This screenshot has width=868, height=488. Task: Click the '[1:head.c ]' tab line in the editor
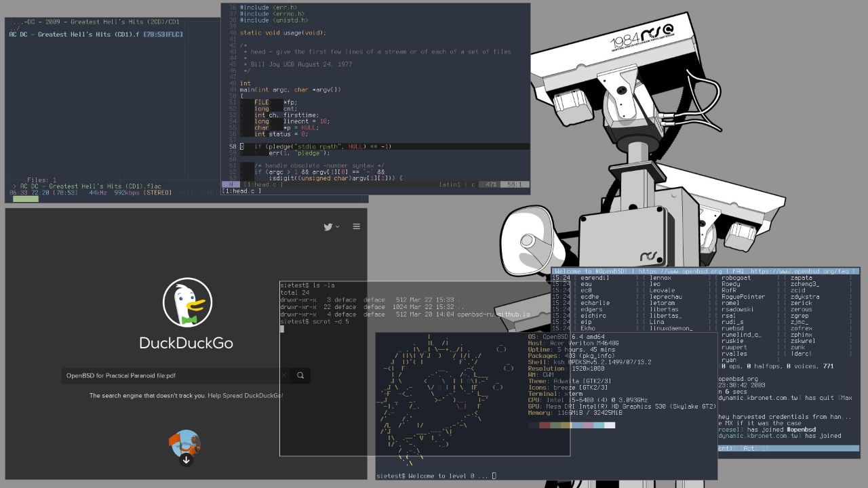coord(243,191)
